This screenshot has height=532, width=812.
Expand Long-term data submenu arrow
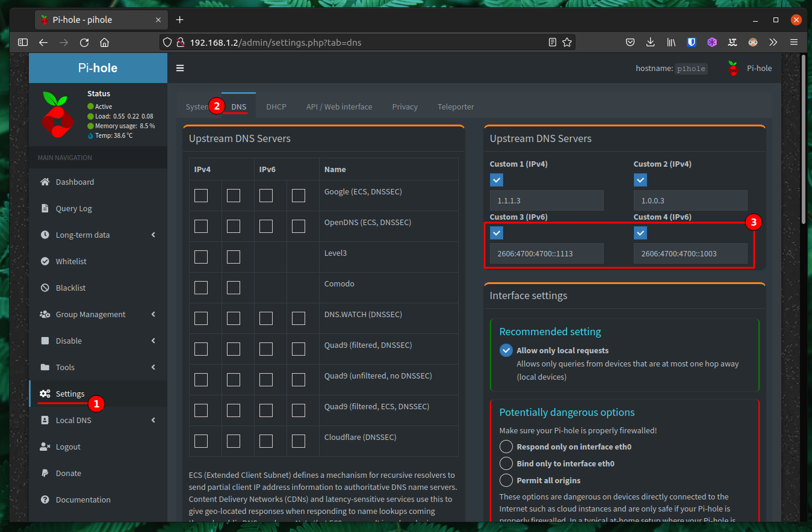(x=153, y=235)
